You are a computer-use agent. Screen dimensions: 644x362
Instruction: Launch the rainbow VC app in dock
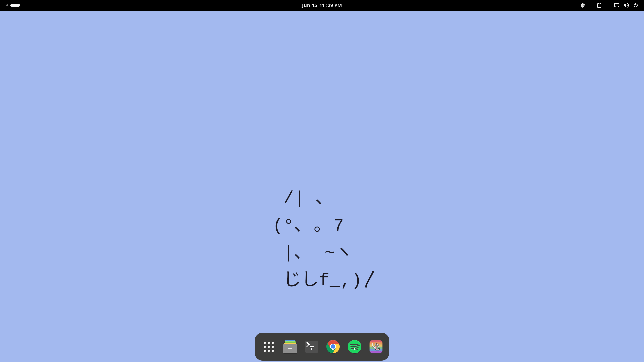tap(376, 347)
